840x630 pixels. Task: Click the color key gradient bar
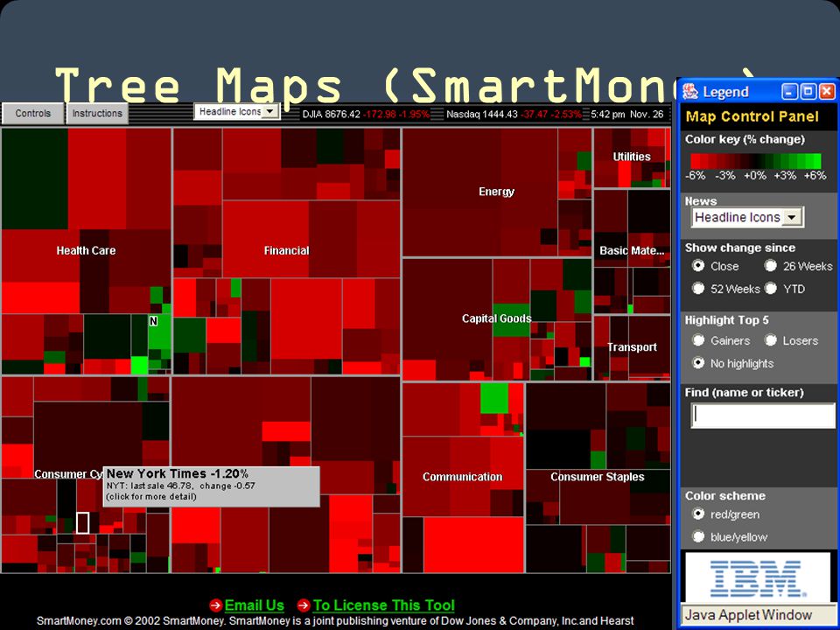[756, 161]
